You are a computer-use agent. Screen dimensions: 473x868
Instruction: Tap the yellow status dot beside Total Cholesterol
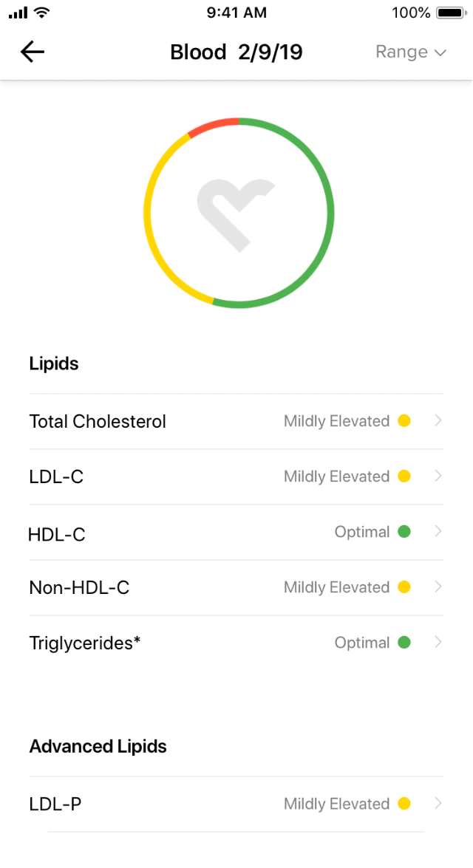point(404,420)
